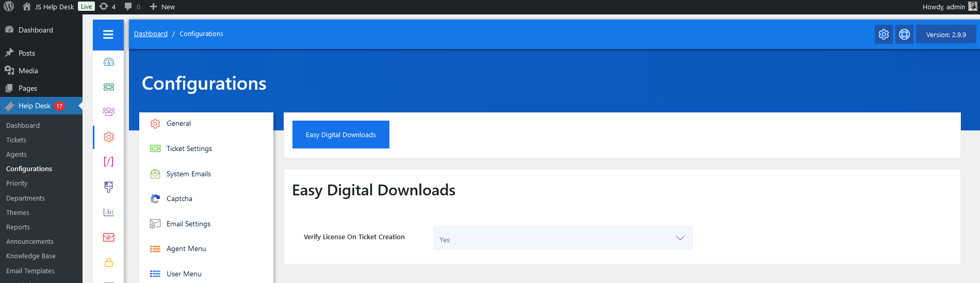Open the New content menu in admin bar

tap(162, 7)
